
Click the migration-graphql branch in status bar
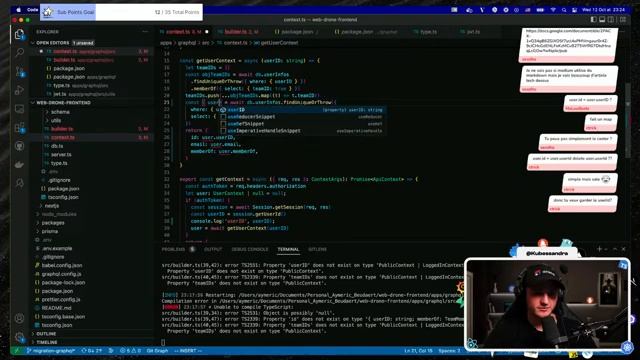tap(51, 351)
